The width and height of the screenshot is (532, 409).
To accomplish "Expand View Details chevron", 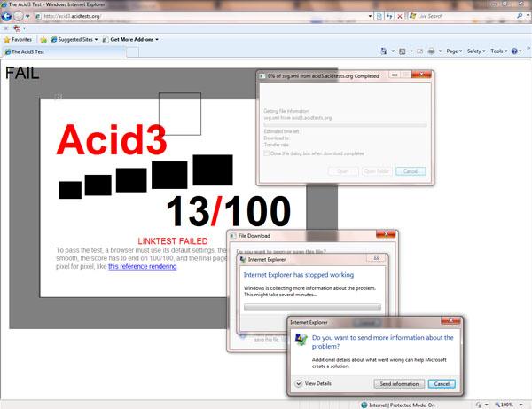I will 298,383.
